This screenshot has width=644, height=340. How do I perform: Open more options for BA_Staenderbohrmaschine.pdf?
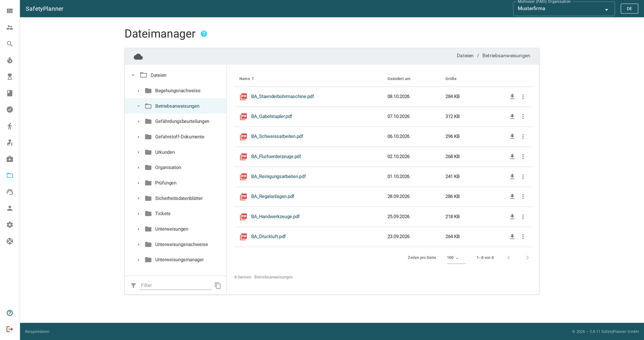coord(523,96)
